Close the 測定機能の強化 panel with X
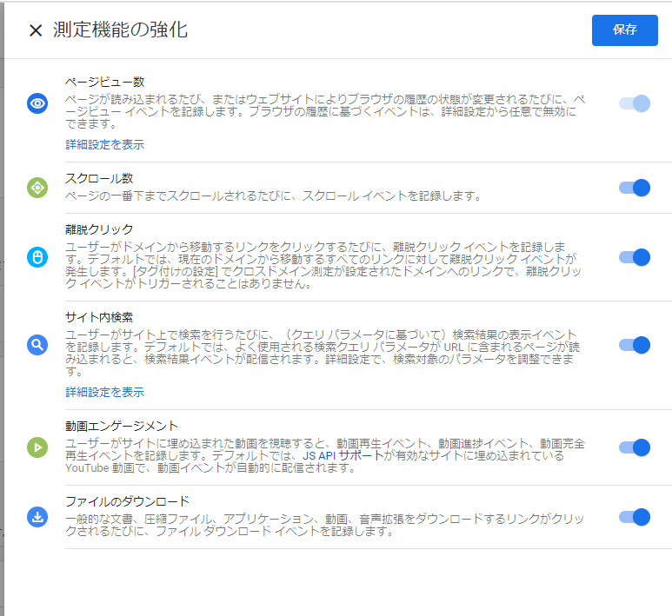The image size is (672, 616). [36, 30]
